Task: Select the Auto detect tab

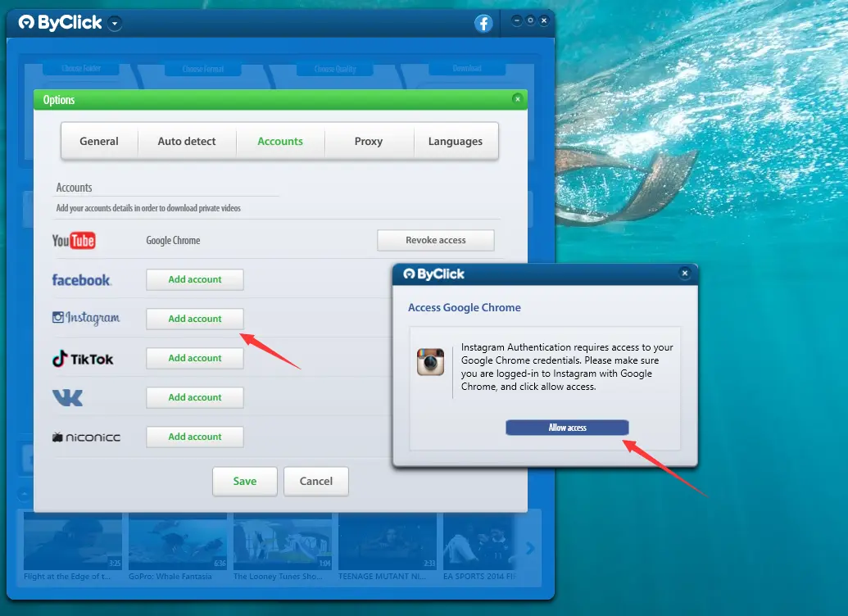Action: click(187, 141)
